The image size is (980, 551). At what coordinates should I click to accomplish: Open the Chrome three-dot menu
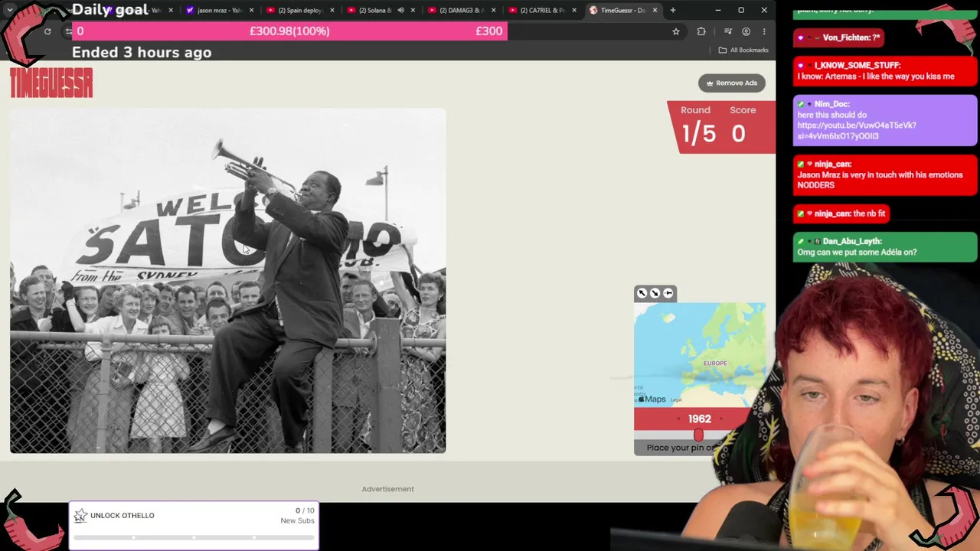[x=764, y=31]
